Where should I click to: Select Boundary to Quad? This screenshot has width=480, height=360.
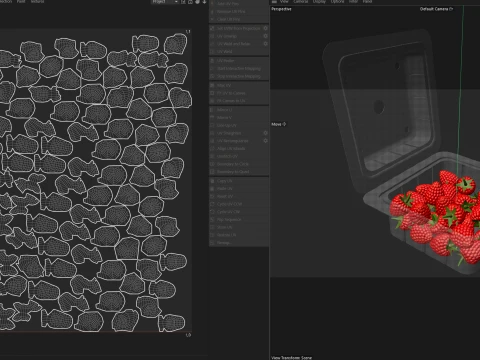pos(239,172)
